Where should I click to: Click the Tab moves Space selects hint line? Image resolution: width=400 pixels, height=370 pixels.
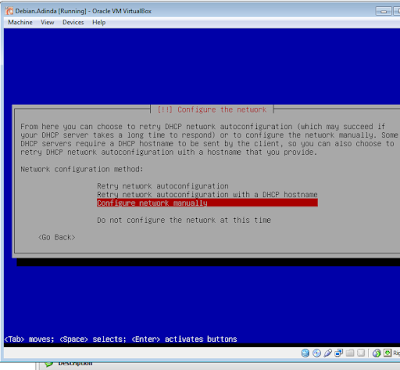tap(121, 339)
